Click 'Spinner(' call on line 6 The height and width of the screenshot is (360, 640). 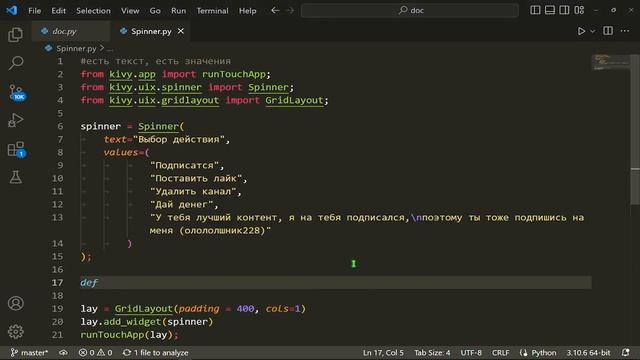click(x=161, y=126)
